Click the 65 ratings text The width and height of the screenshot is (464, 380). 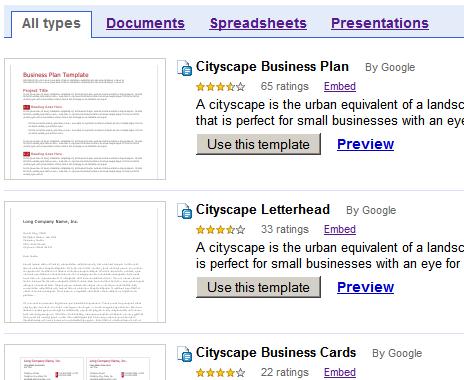click(x=285, y=87)
